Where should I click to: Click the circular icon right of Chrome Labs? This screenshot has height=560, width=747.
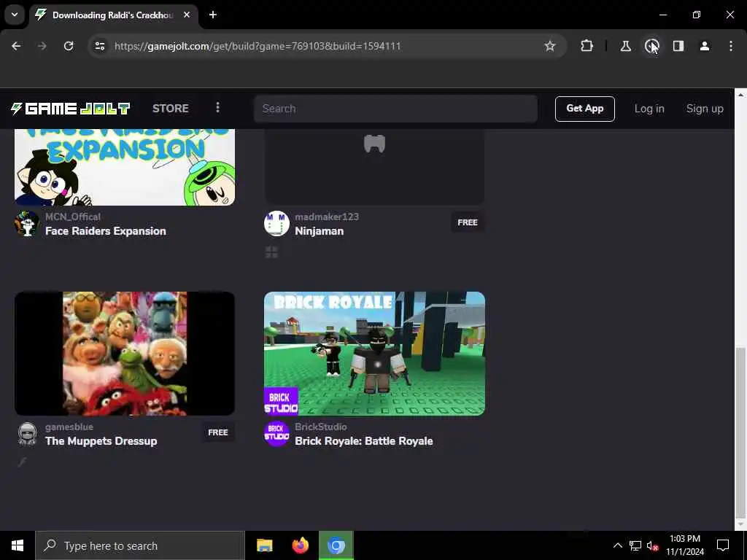(651, 46)
